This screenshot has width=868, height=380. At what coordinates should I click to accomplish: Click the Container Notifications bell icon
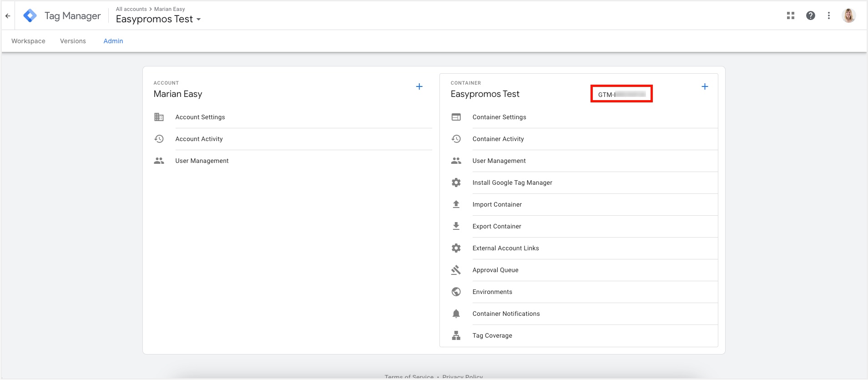456,314
